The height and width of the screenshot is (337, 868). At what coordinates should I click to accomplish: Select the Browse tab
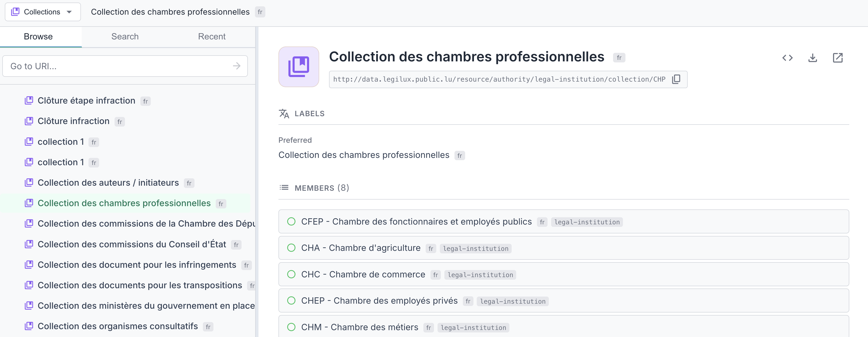pos(38,36)
